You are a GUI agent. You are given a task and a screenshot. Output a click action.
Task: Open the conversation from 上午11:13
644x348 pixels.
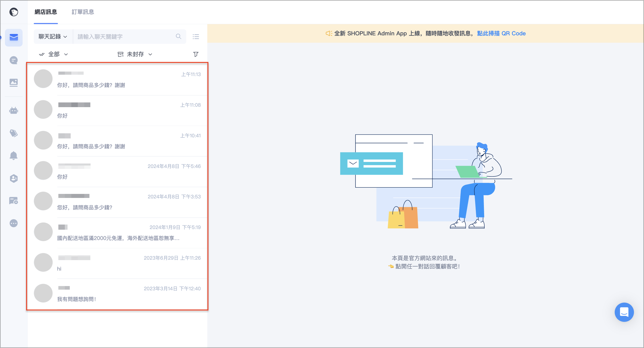pyautogui.click(x=117, y=79)
